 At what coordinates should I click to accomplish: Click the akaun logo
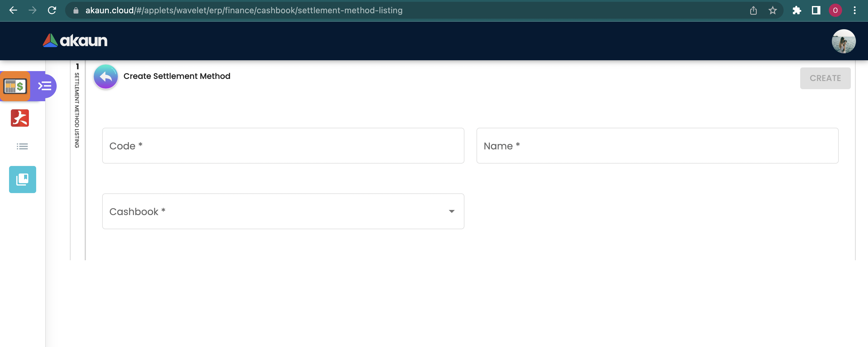click(x=75, y=41)
